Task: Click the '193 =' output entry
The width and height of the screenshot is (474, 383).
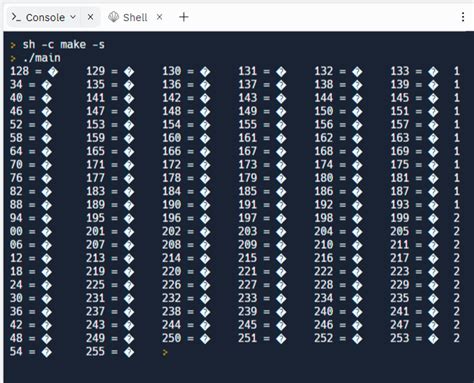Action: (414, 205)
